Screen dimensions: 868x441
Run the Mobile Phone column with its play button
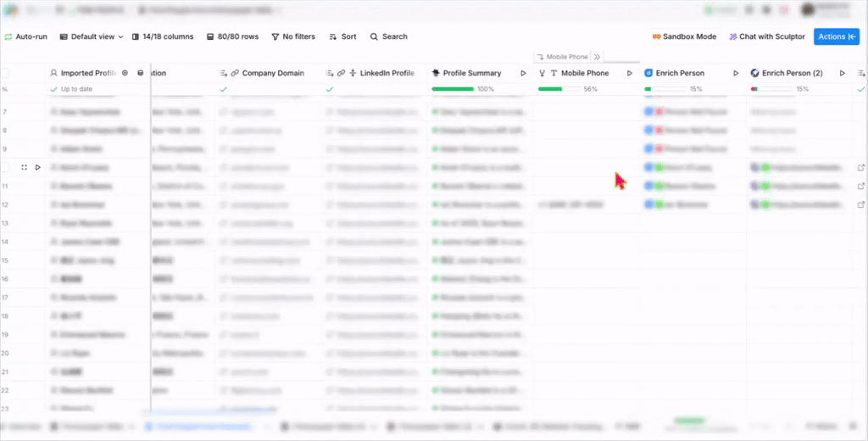(x=630, y=73)
